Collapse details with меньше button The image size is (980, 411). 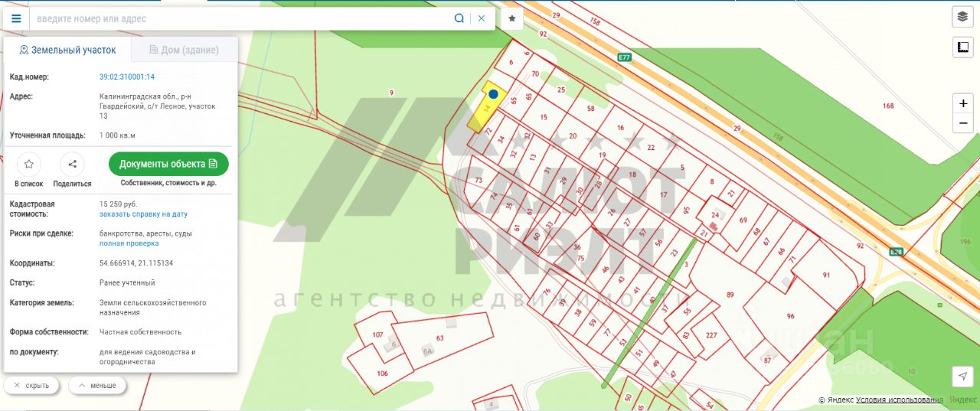point(97,385)
